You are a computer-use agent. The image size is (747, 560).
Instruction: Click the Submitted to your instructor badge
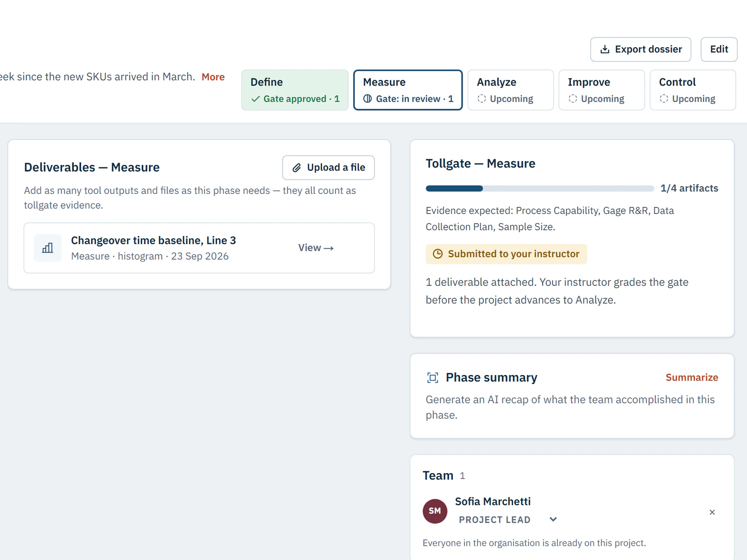(x=506, y=254)
